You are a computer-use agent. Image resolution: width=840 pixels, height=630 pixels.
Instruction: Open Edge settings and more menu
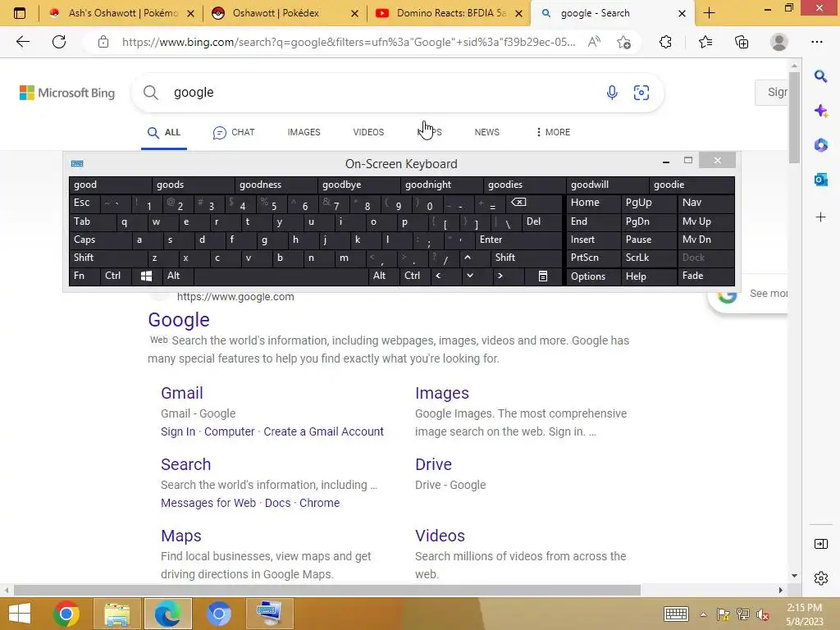(x=817, y=42)
